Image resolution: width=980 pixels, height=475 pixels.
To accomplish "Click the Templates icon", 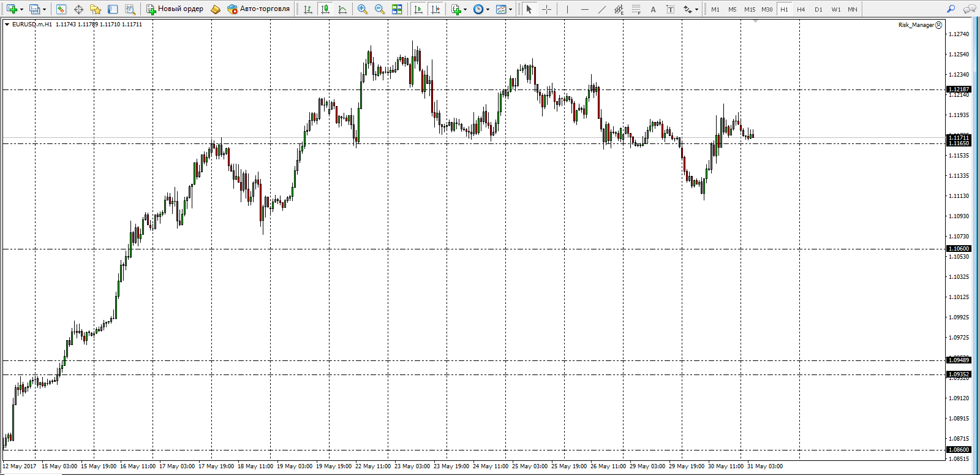I will 501,9.
